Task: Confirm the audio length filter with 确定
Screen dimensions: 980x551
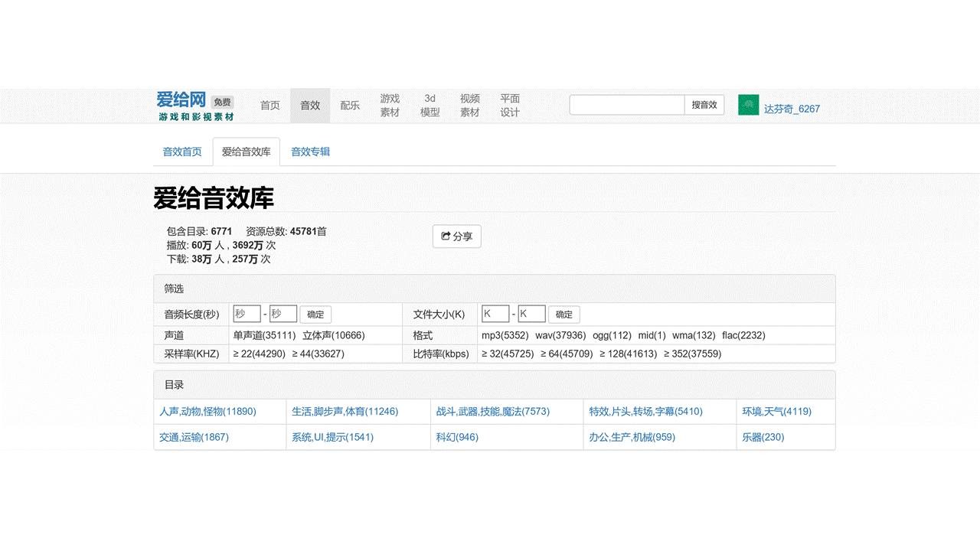Action: [x=315, y=314]
